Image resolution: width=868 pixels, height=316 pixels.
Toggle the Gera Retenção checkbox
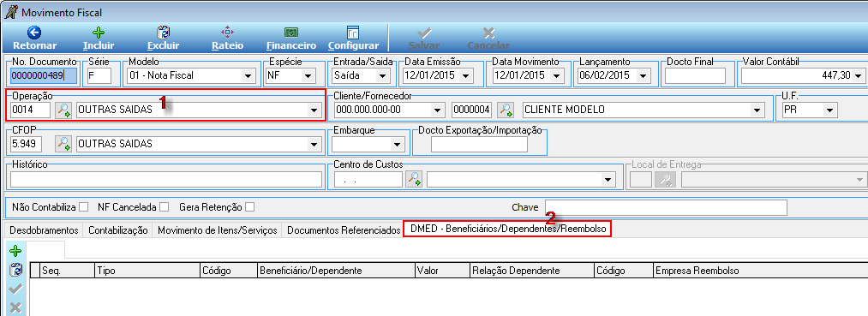click(x=250, y=207)
